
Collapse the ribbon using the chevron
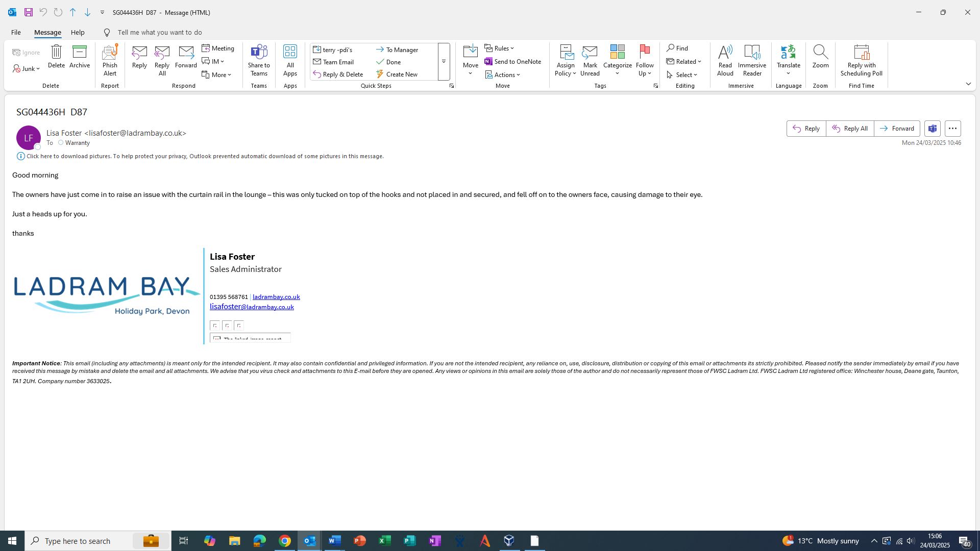point(968,84)
